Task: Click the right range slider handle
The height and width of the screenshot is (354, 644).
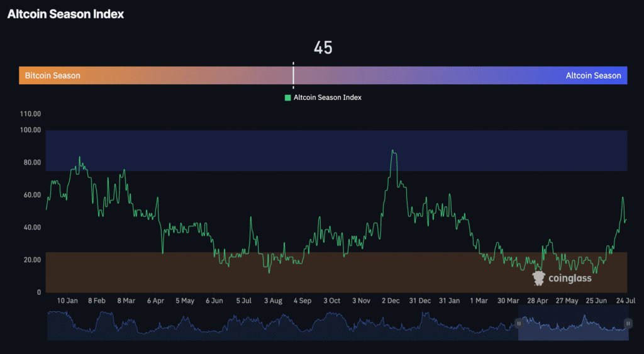Action: coord(628,324)
